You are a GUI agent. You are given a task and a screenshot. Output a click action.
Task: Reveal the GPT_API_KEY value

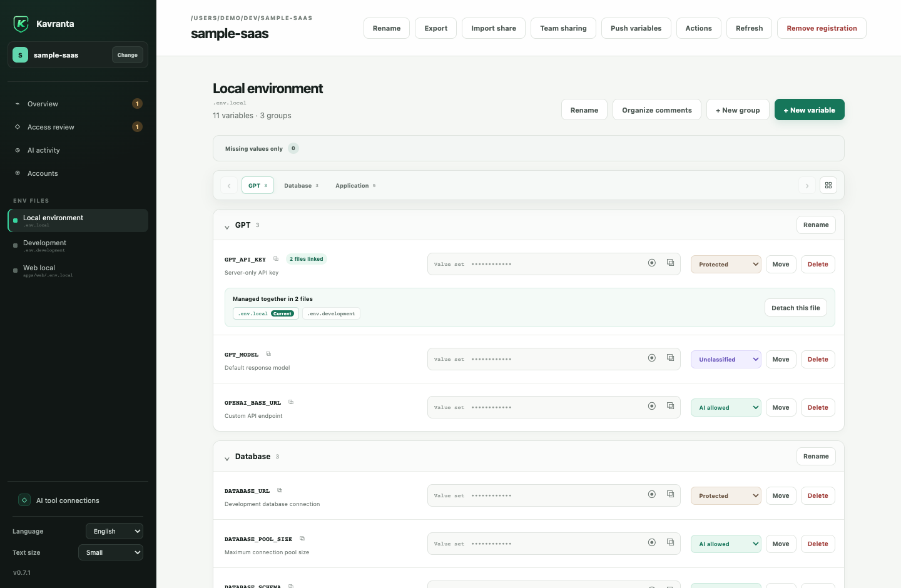[x=652, y=263]
